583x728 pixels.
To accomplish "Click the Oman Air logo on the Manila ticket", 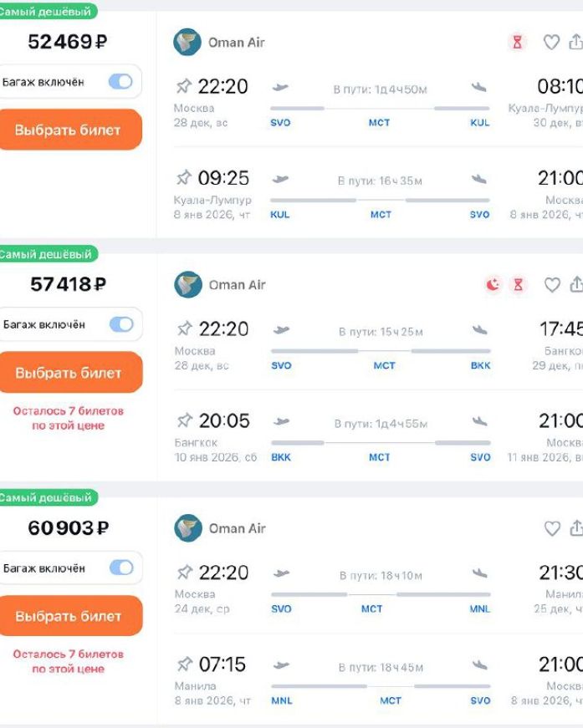I will tap(188, 528).
